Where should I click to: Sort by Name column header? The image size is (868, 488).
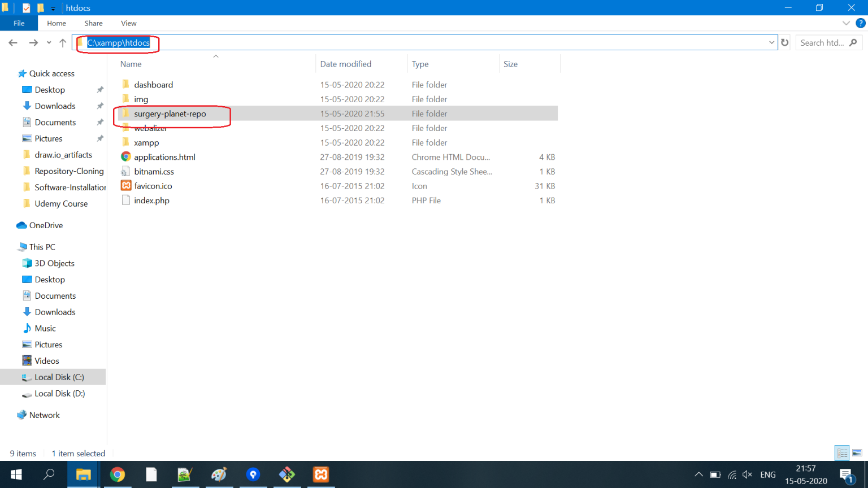pyautogui.click(x=131, y=64)
